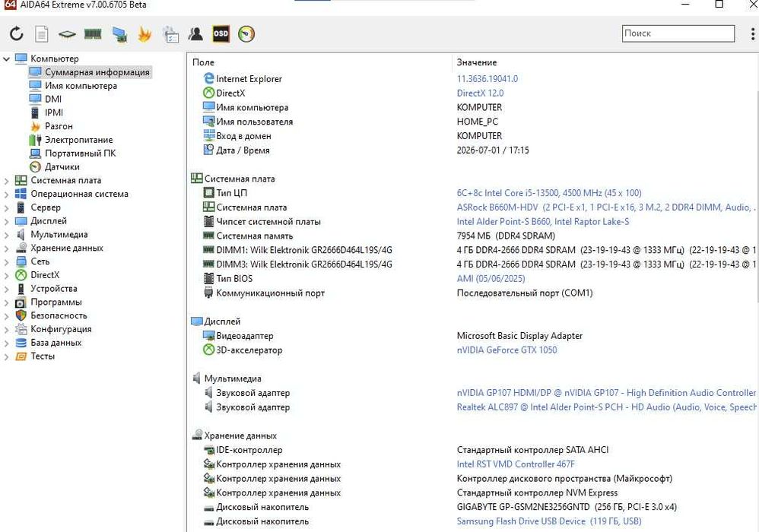Screen dimensions: 759x532
Task: Open the ASRock B660M-HDV motherboard link
Action: (x=605, y=207)
